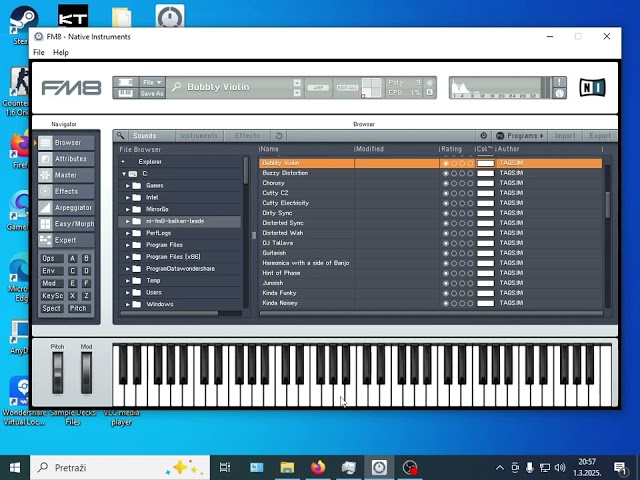Viewport: 640px width, 480px height.
Task: Set Bubbly Violin rating to first circle
Action: pyautogui.click(x=446, y=163)
